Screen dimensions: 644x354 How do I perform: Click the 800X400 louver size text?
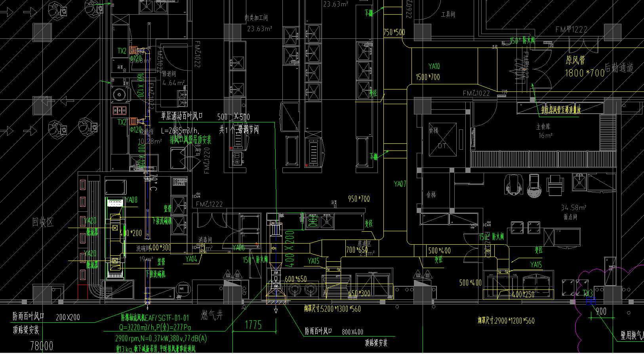[x=352, y=332]
